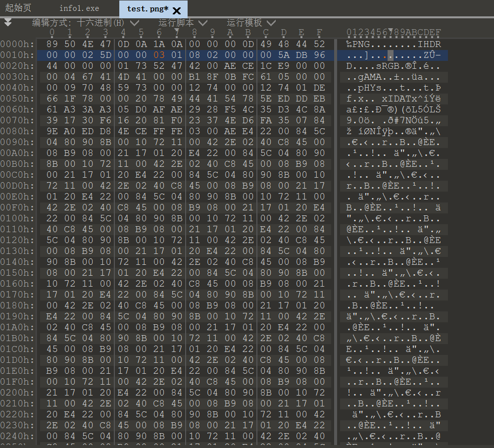This screenshot has width=494, height=448.
Task: Click address label 0180h:
Action: coord(17,305)
